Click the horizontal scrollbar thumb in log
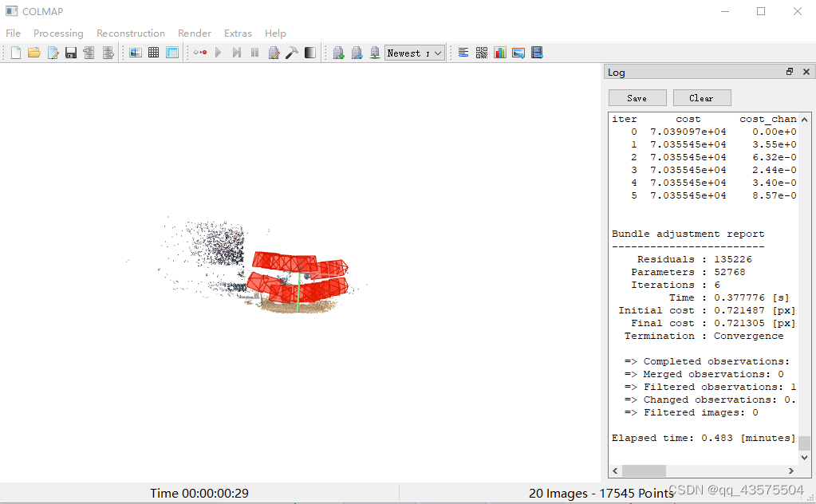The width and height of the screenshot is (816, 504). click(644, 471)
